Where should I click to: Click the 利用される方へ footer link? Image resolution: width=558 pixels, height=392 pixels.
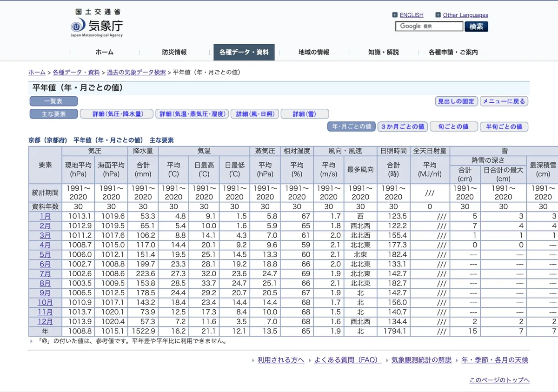point(281,360)
